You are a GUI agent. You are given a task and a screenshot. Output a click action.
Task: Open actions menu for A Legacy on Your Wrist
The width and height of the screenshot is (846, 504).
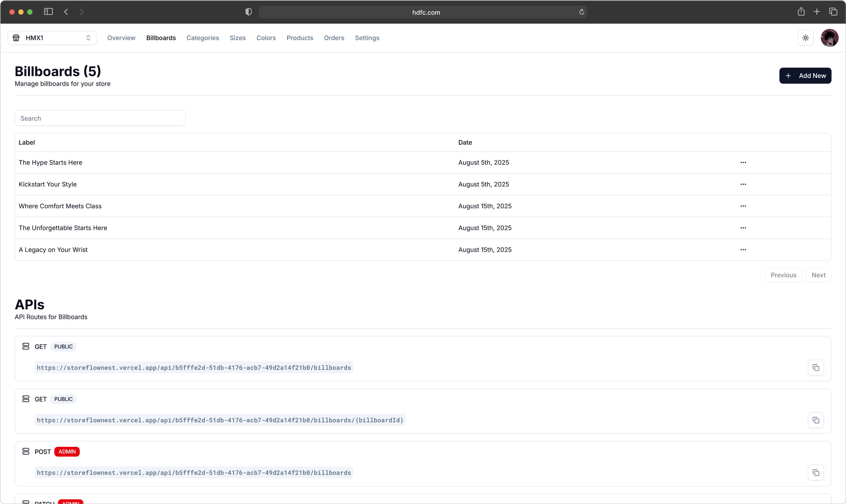(743, 250)
